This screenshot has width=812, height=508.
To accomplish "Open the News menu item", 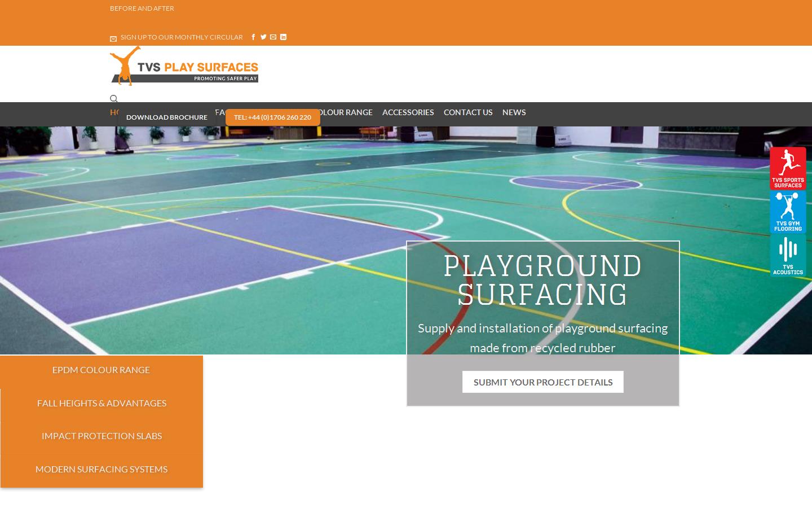I will pos(514,112).
